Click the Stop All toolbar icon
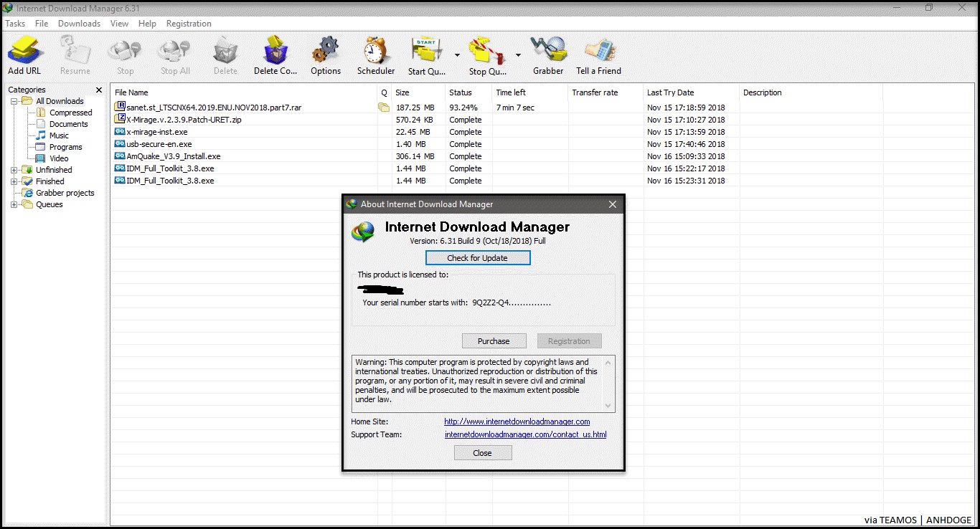The width and height of the screenshot is (980, 529). 174,49
